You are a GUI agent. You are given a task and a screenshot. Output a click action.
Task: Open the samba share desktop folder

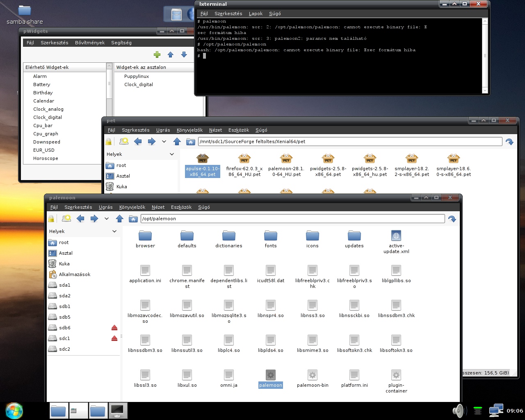[25, 15]
